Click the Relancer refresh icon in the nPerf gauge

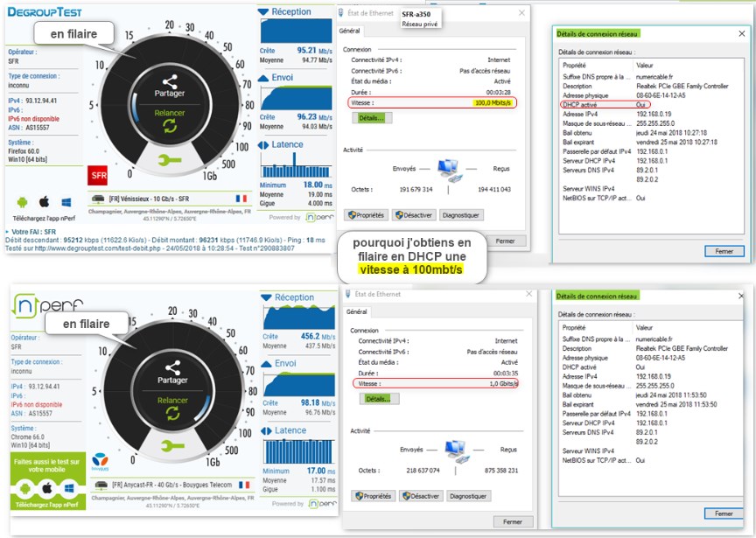172,413
